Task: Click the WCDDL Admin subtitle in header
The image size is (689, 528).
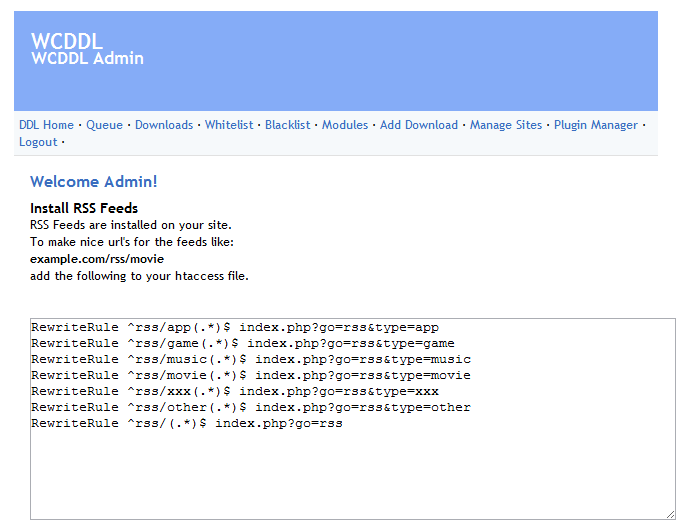Action: click(87, 58)
